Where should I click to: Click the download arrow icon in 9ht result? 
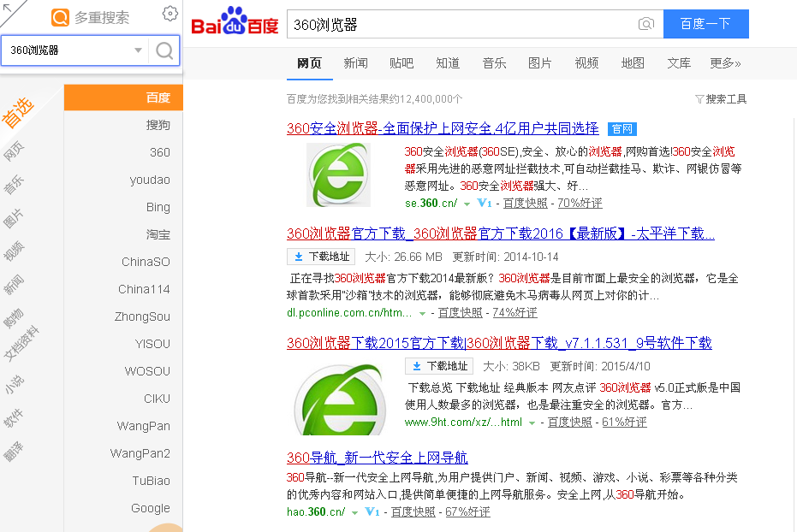(417, 366)
